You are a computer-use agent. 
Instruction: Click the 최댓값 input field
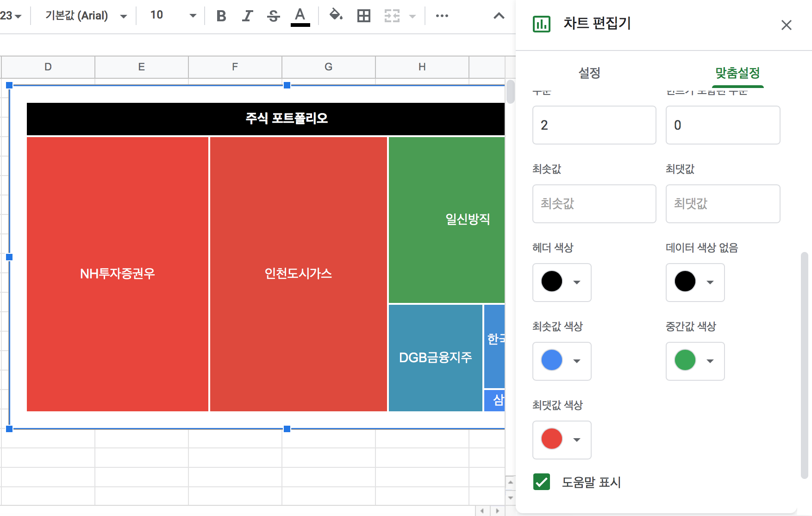pos(723,204)
